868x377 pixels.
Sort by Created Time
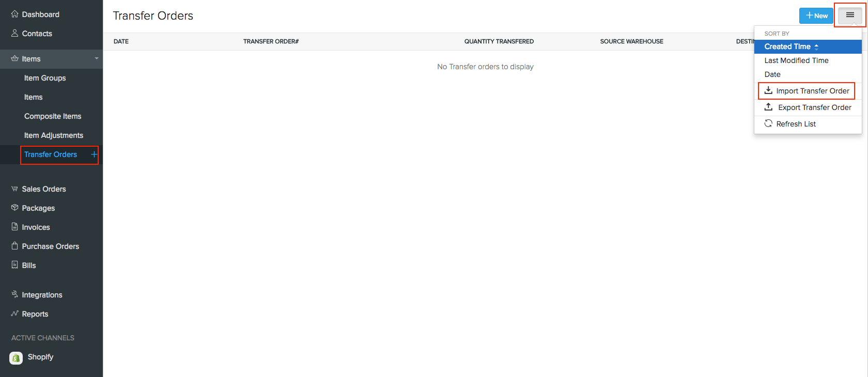click(x=808, y=46)
